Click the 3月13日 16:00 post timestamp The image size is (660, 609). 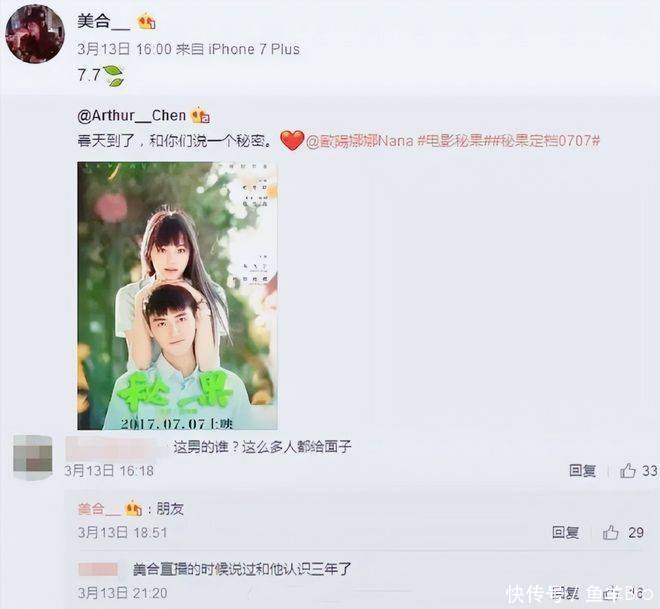point(125,49)
